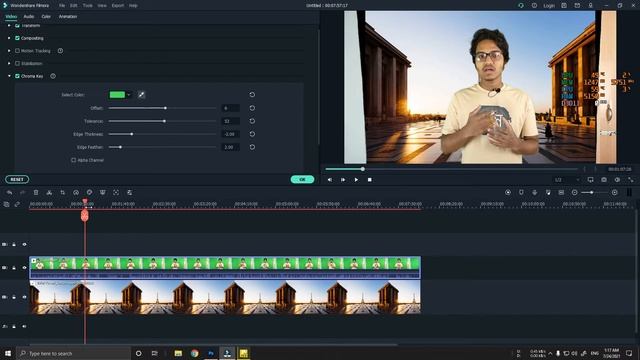Reset the Offset value
Screen dimensions: 640x360
pos(252,108)
